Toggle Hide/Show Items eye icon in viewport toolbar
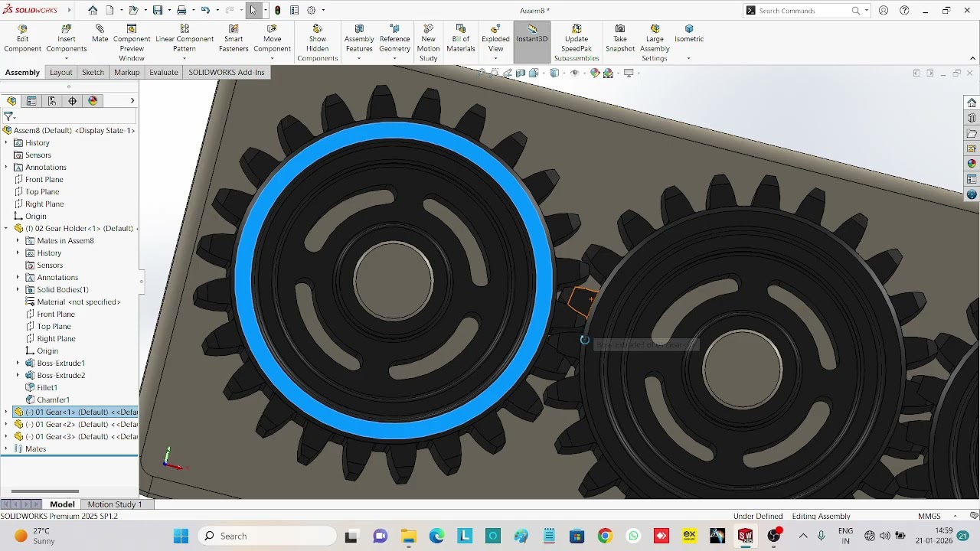Image resolution: width=980 pixels, height=551 pixels. pyautogui.click(x=574, y=73)
